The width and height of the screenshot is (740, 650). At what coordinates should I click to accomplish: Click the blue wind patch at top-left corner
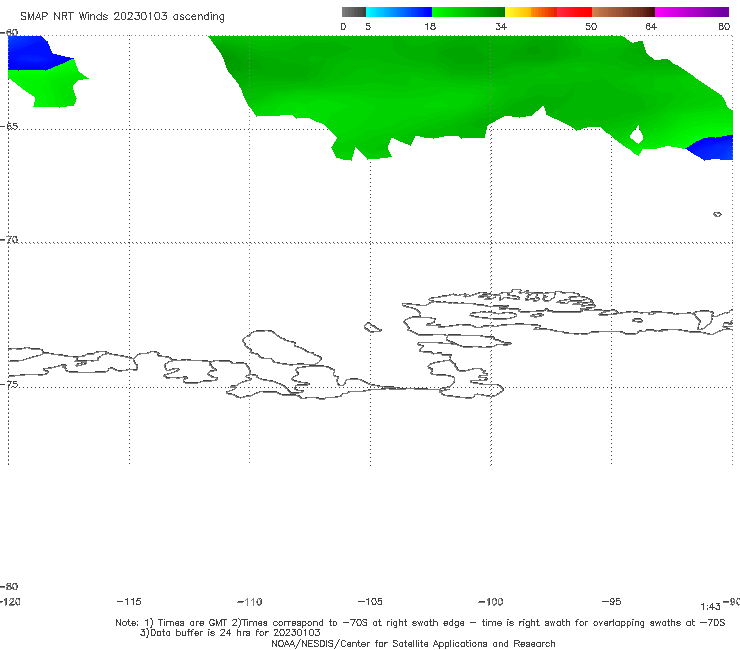point(33,54)
